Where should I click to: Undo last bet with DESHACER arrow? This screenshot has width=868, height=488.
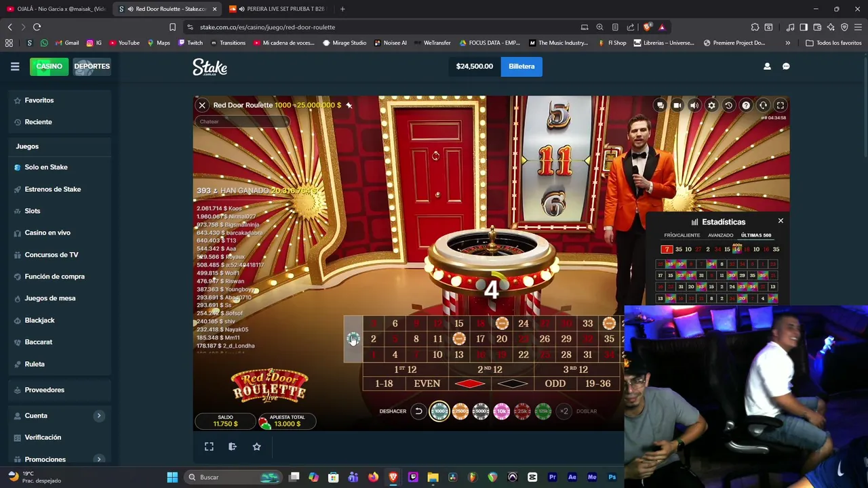pos(418,411)
